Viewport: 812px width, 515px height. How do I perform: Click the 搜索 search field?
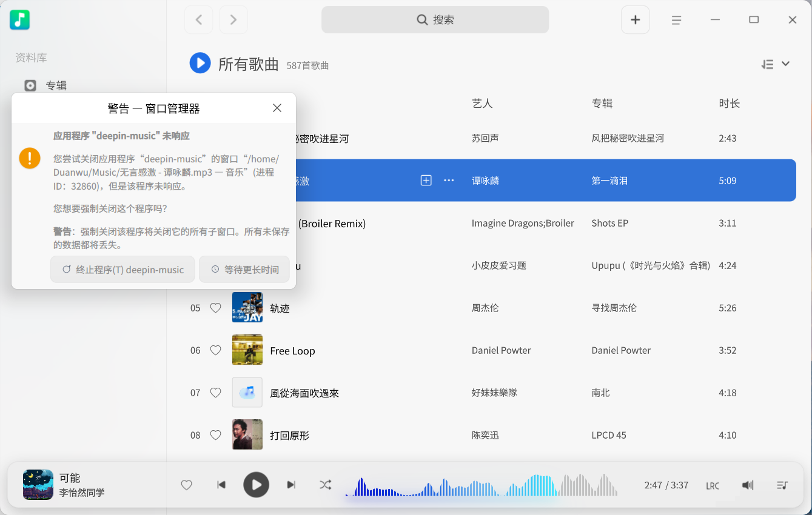[x=435, y=20]
